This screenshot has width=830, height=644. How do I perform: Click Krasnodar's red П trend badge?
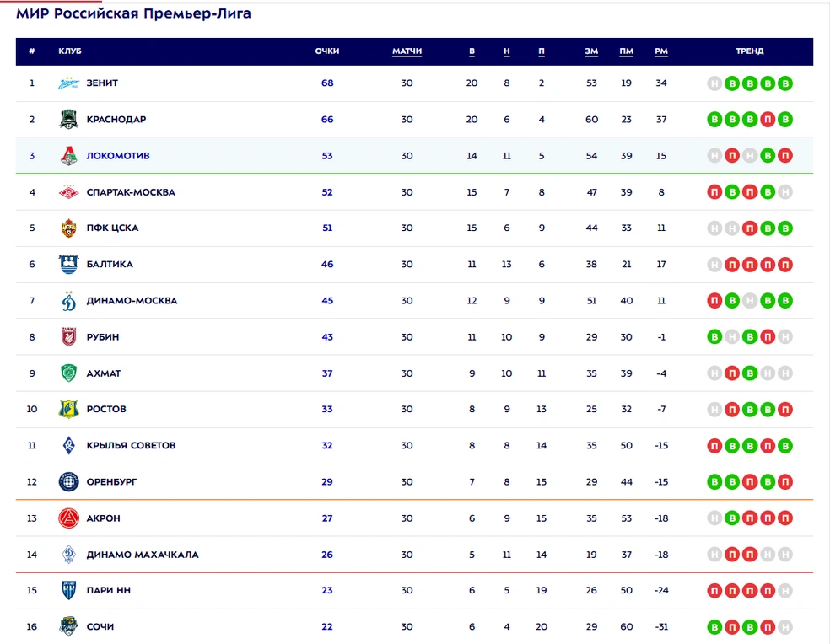click(768, 120)
